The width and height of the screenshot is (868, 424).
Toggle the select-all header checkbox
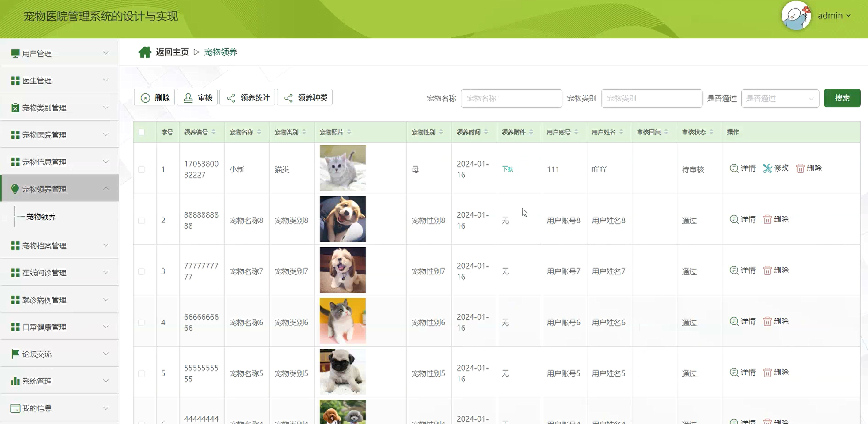(141, 132)
